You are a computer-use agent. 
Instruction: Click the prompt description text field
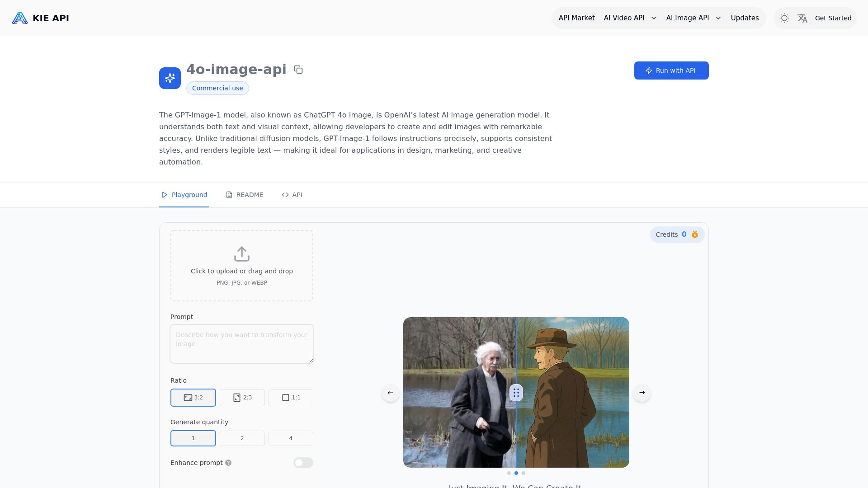242,343
